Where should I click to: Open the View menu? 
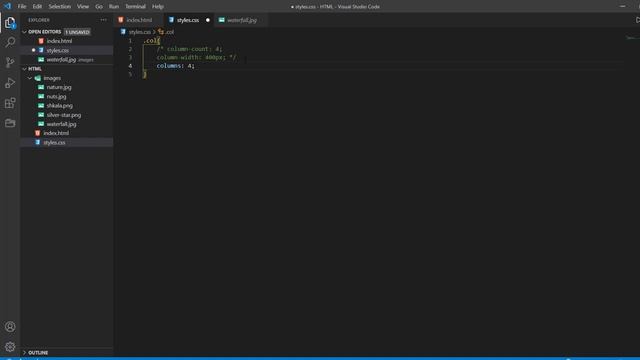click(83, 7)
